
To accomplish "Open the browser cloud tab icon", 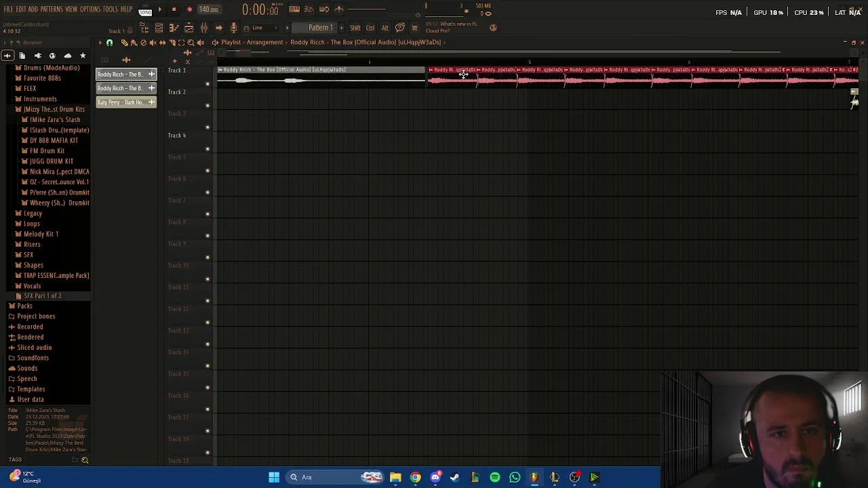I will pos(67,56).
